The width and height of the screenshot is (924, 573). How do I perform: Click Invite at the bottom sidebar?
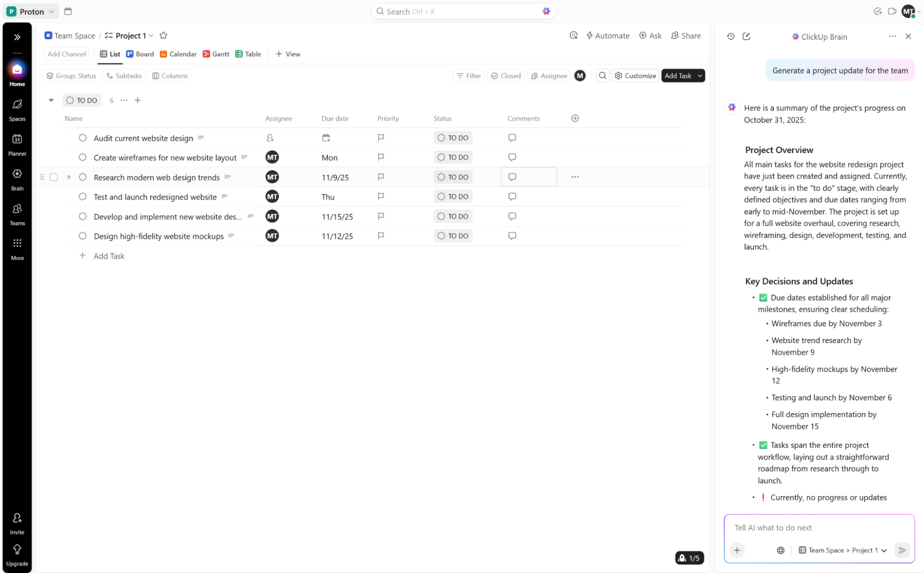coord(17,522)
